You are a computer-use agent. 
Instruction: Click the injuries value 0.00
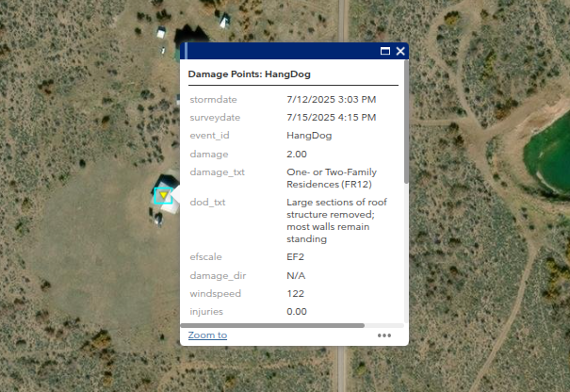click(297, 312)
